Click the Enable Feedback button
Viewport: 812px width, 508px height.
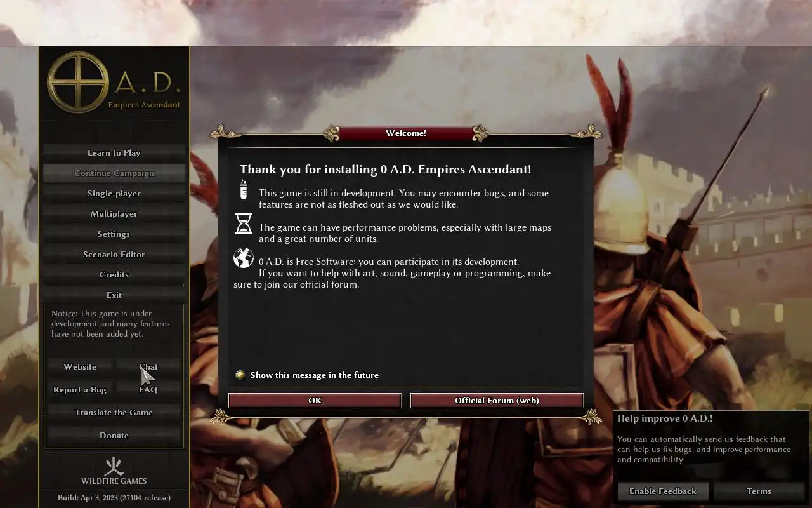pyautogui.click(x=663, y=491)
